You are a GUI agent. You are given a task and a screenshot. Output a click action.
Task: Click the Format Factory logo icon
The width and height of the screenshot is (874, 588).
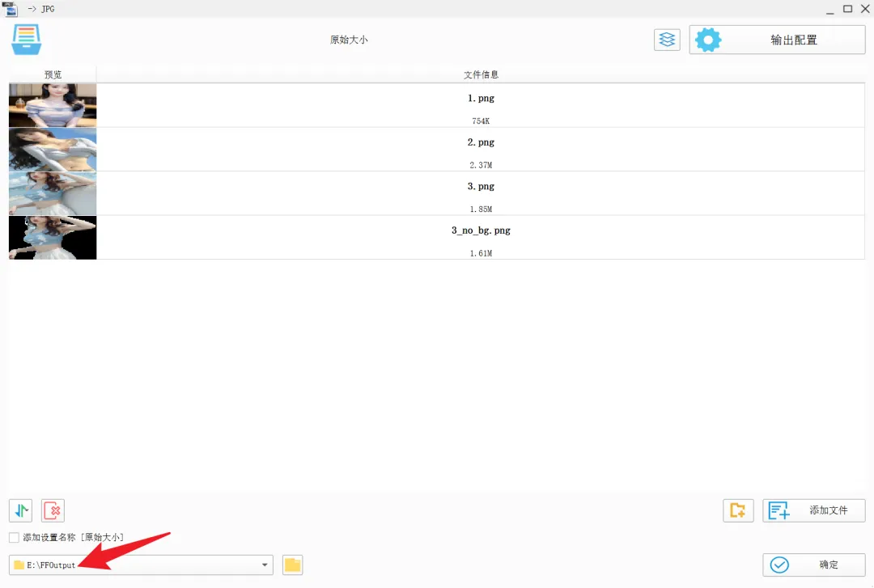(x=26, y=40)
